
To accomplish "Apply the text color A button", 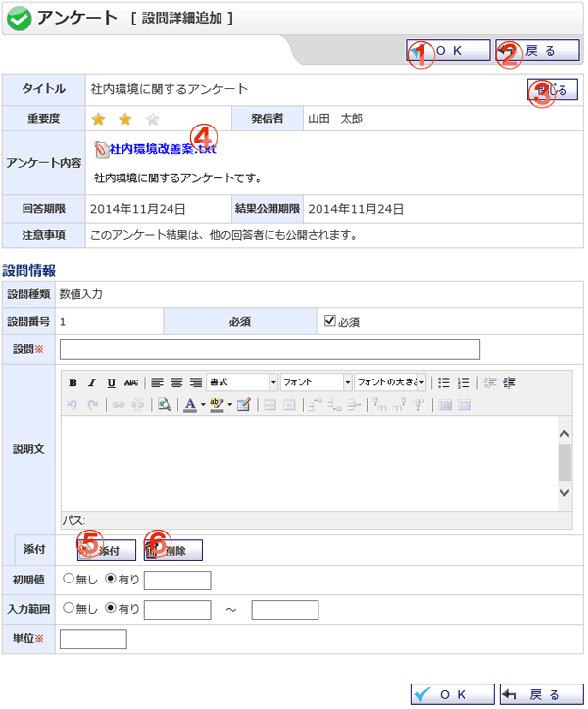I will 190,404.
